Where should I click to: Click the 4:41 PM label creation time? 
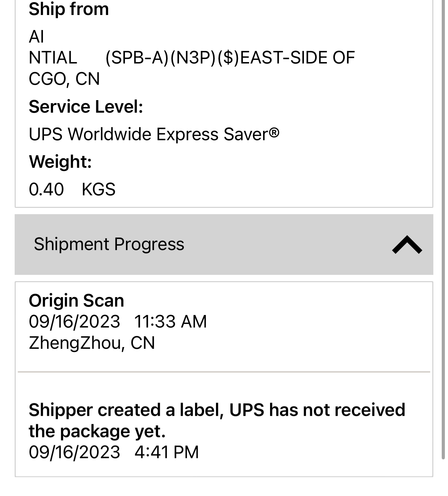pyautogui.click(x=166, y=452)
